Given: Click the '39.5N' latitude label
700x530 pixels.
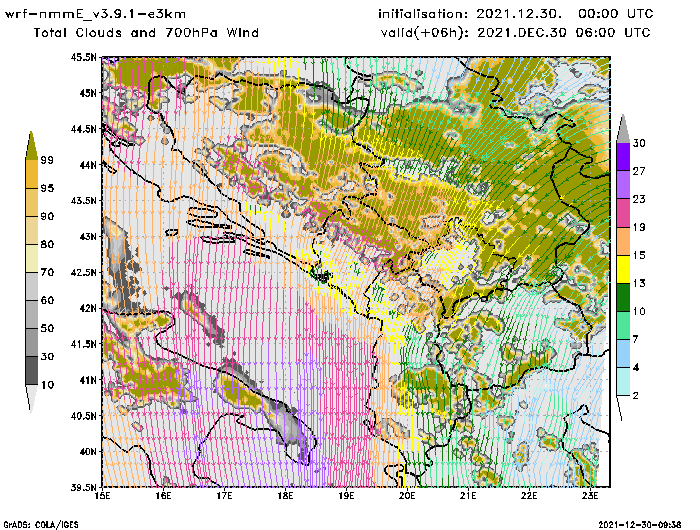Looking at the screenshot, I should tap(83, 487).
